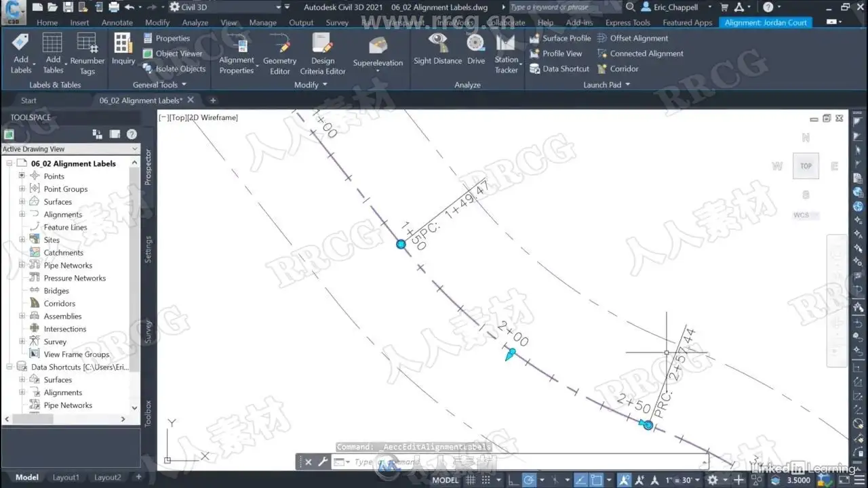Screen dimensions: 868x488
Task: Open the Inquiry tool
Action: coord(123,49)
